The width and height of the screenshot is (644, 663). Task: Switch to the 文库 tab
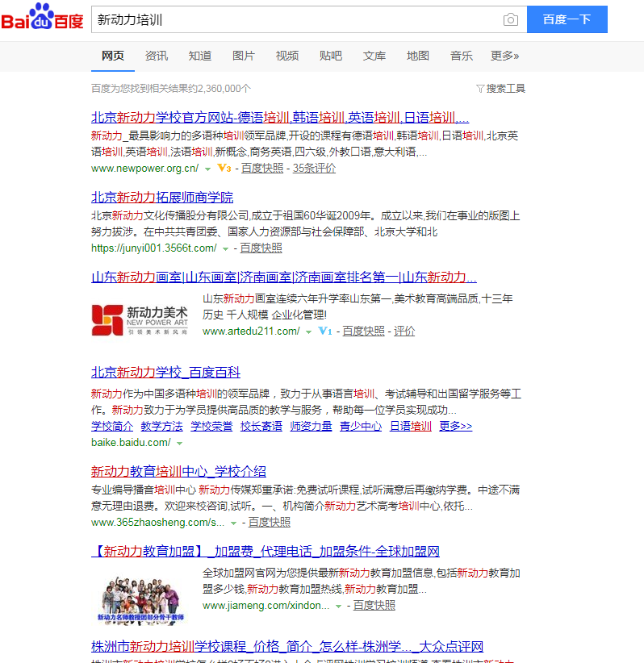click(x=374, y=56)
